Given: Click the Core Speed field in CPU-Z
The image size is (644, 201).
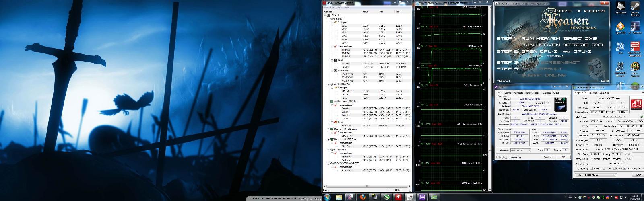Looking at the screenshot, I should pyautogui.click(x=520, y=133).
